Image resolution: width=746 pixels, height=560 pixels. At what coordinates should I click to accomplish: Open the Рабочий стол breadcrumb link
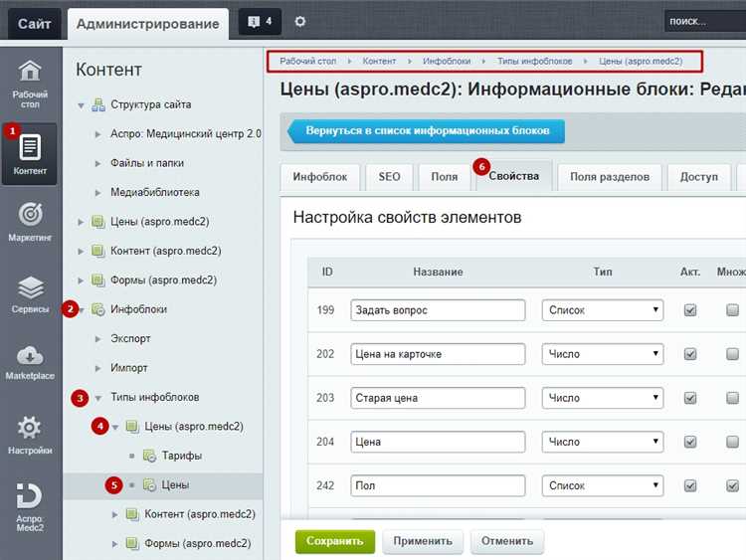click(307, 61)
